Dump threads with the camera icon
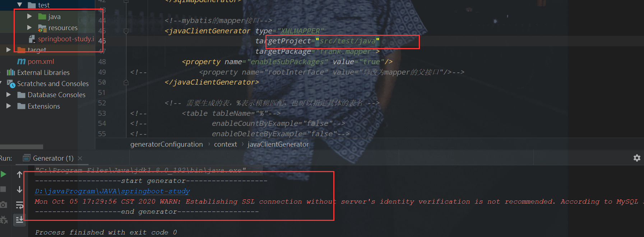This screenshot has width=644, height=237. click(3, 205)
